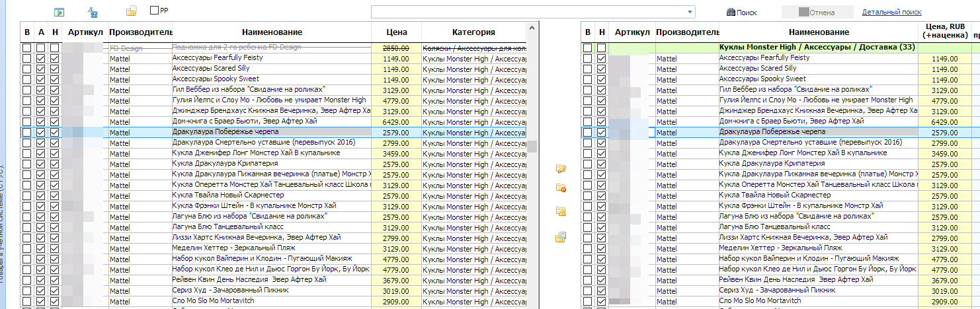Click left table scrollbar up arrow
Screen dimensions: 980x309
[532, 28]
